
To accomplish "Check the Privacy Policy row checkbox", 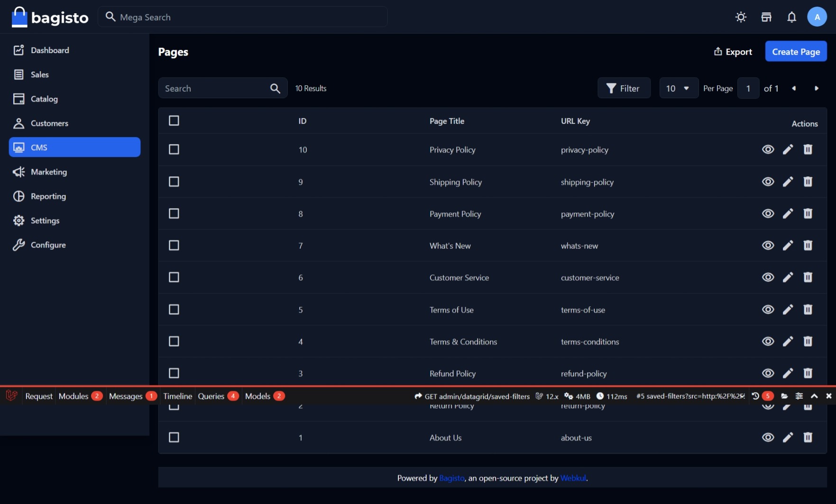I will [174, 150].
